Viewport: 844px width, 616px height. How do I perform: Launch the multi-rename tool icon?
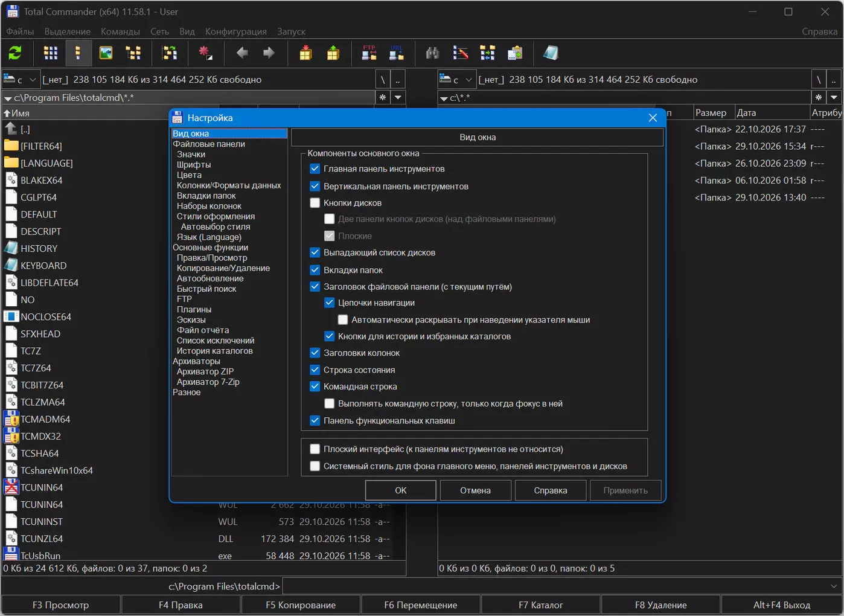[x=461, y=53]
